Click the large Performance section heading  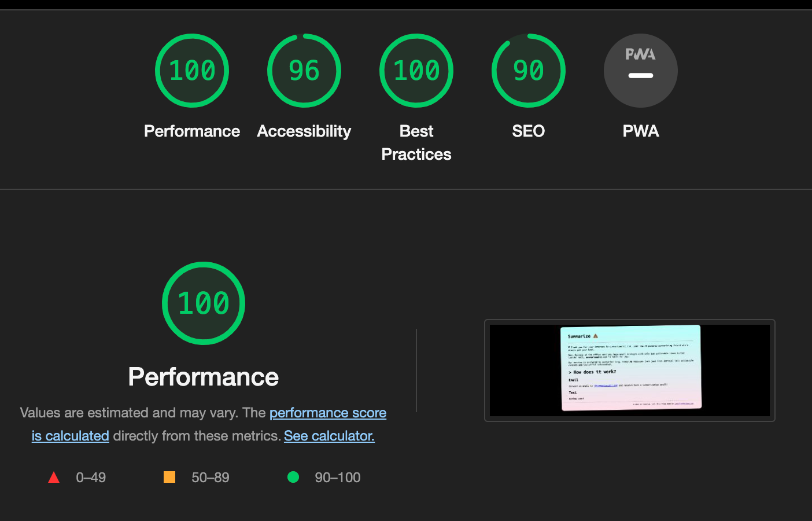click(x=204, y=377)
